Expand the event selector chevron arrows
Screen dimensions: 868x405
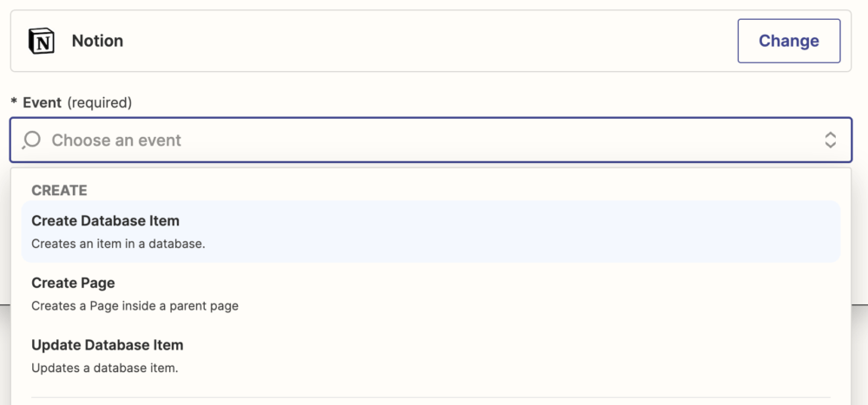tap(830, 140)
